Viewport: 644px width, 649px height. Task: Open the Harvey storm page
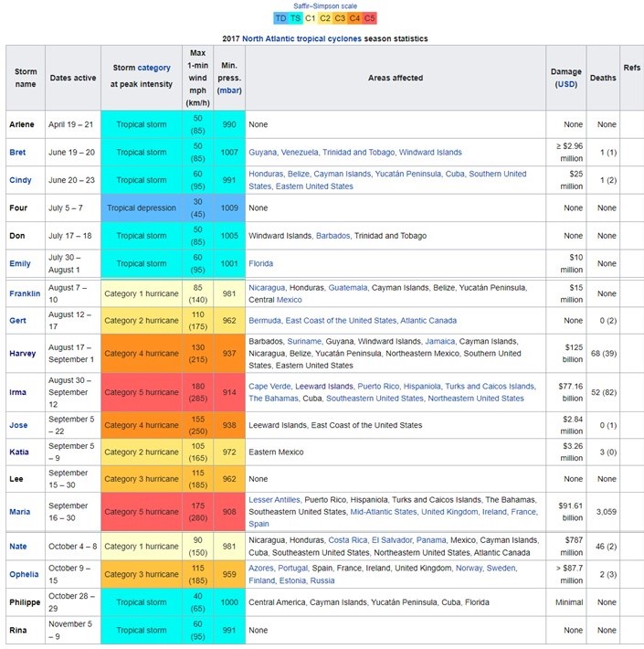tap(23, 354)
